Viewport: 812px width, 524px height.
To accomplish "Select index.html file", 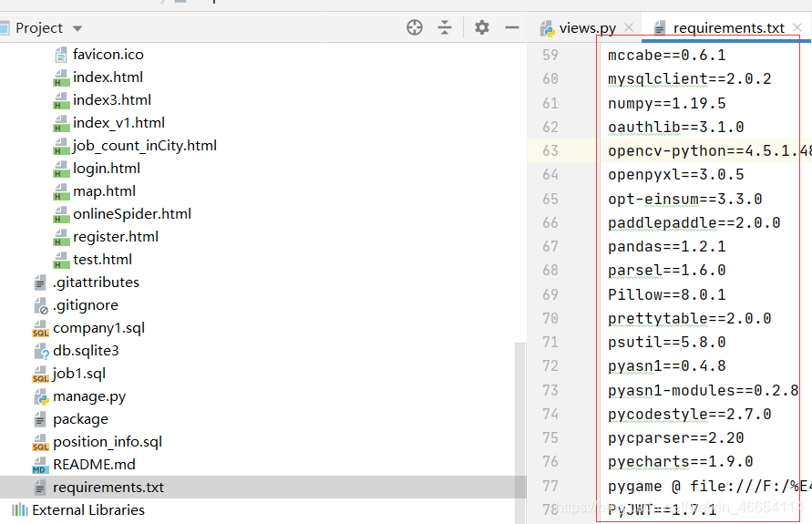I will [x=108, y=77].
